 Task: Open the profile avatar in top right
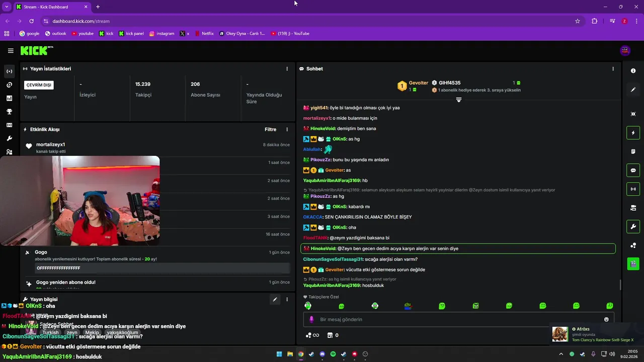click(x=625, y=50)
